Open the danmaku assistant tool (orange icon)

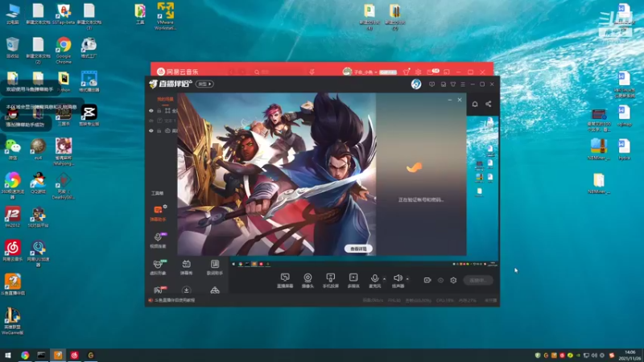pyautogui.click(x=158, y=213)
